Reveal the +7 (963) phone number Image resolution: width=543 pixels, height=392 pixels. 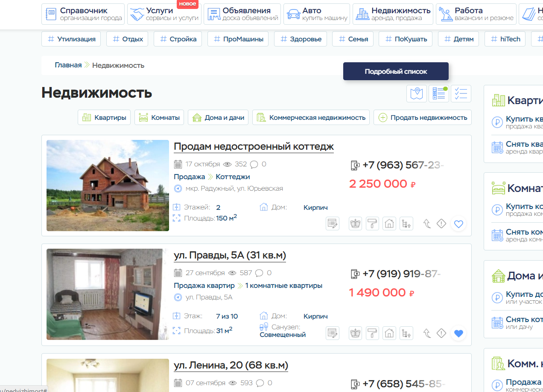[397, 165]
